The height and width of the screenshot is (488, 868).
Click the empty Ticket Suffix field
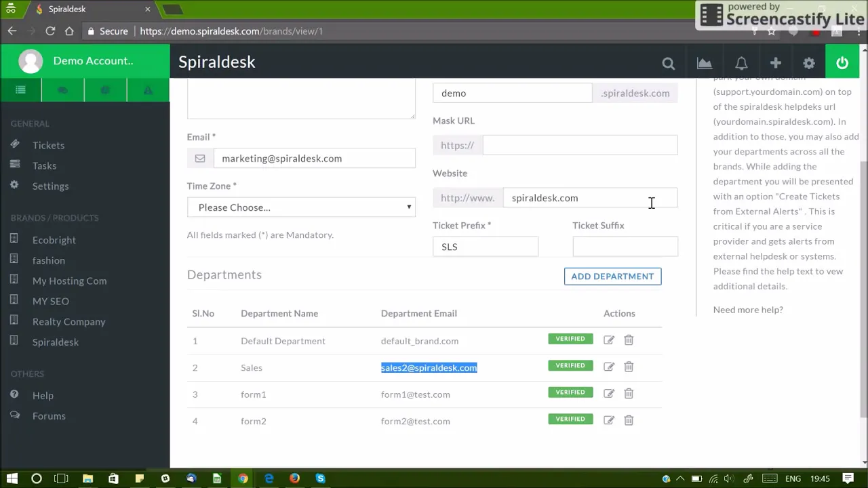pyautogui.click(x=625, y=247)
